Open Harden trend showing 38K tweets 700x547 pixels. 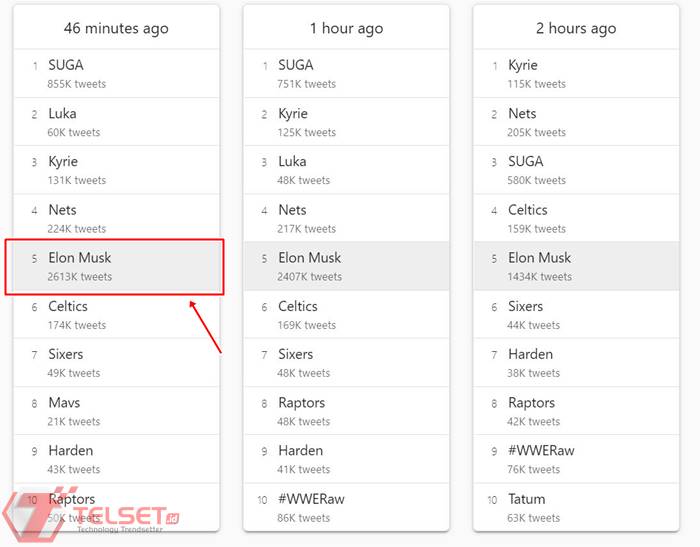[x=531, y=355]
